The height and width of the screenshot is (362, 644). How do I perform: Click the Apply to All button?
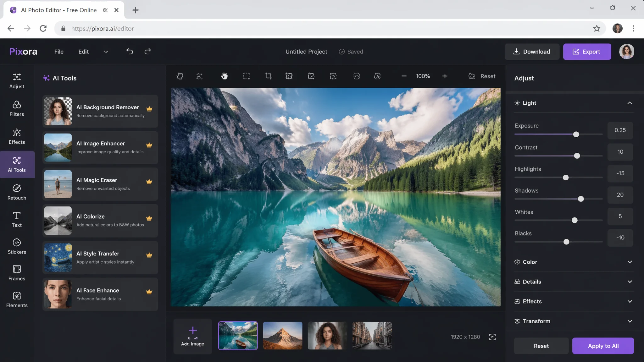tap(603, 346)
